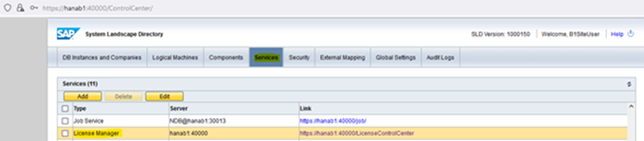This screenshot has width=644, height=141.
Task: Click the SAP logo
Action: tap(68, 34)
